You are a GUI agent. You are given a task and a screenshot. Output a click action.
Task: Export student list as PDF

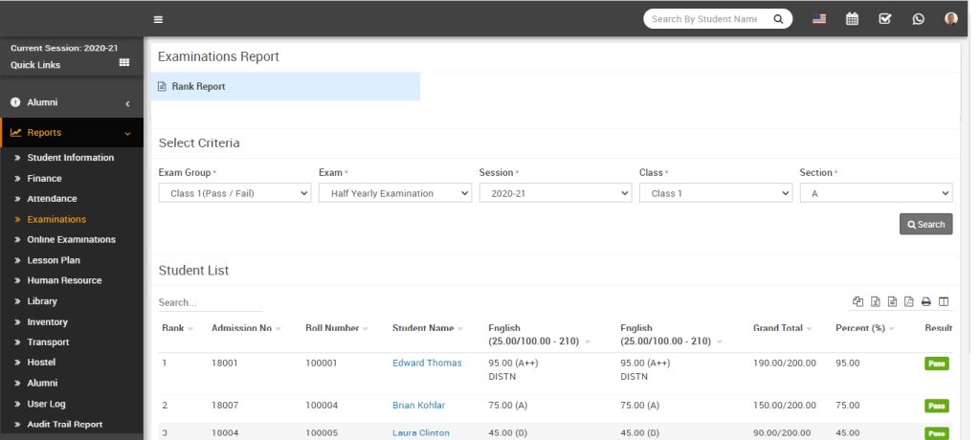(909, 302)
